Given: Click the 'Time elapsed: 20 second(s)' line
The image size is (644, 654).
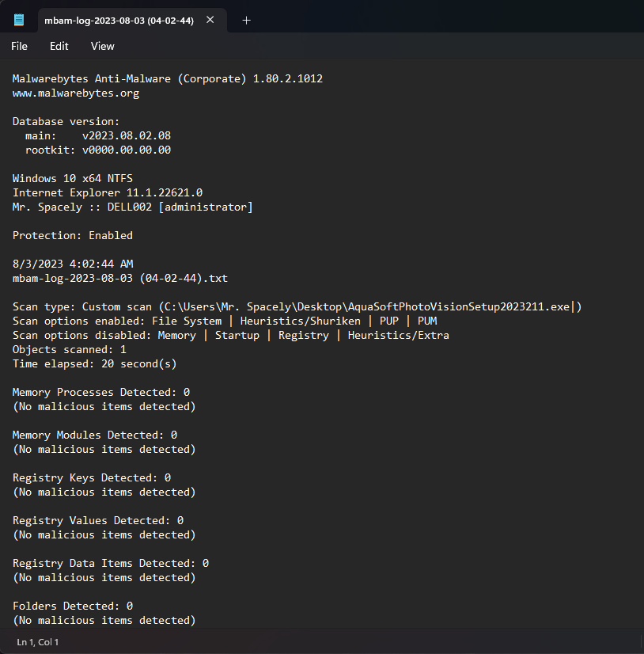Looking at the screenshot, I should coord(95,363).
